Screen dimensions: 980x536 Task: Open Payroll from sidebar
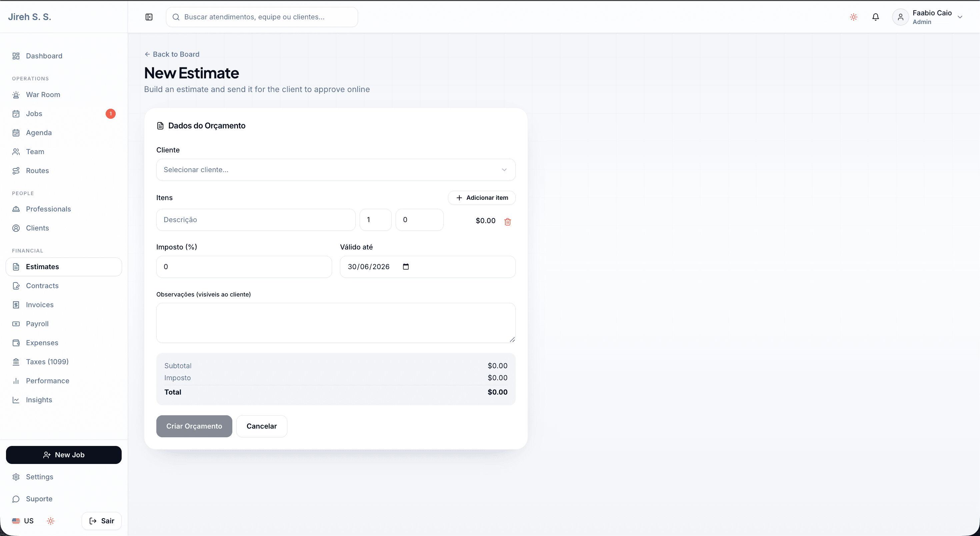click(x=64, y=324)
